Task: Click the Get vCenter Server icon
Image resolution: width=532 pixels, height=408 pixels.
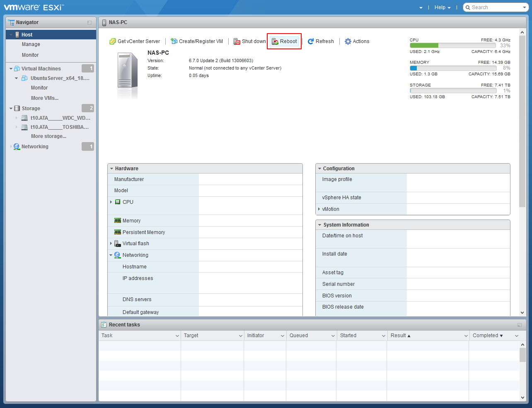Action: [x=112, y=41]
